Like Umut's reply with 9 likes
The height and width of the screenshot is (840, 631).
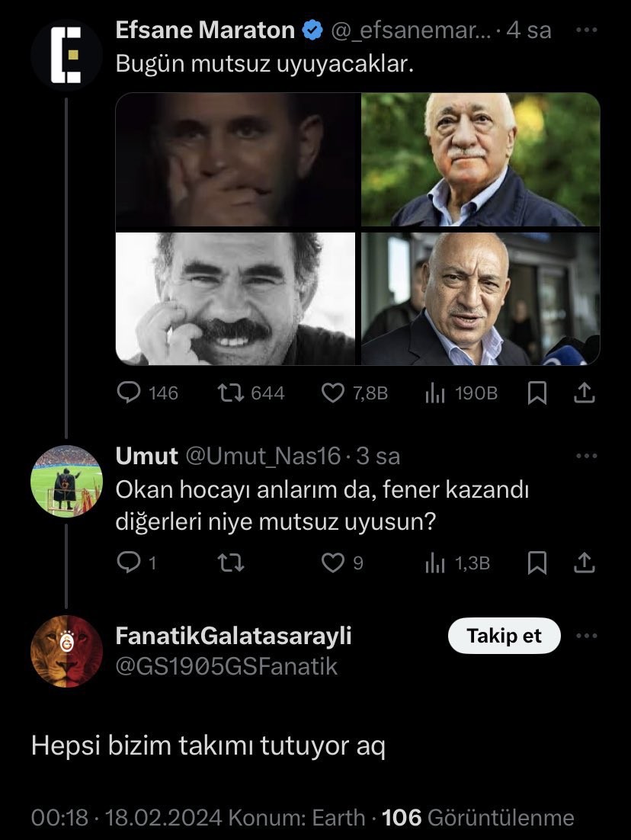point(332,563)
